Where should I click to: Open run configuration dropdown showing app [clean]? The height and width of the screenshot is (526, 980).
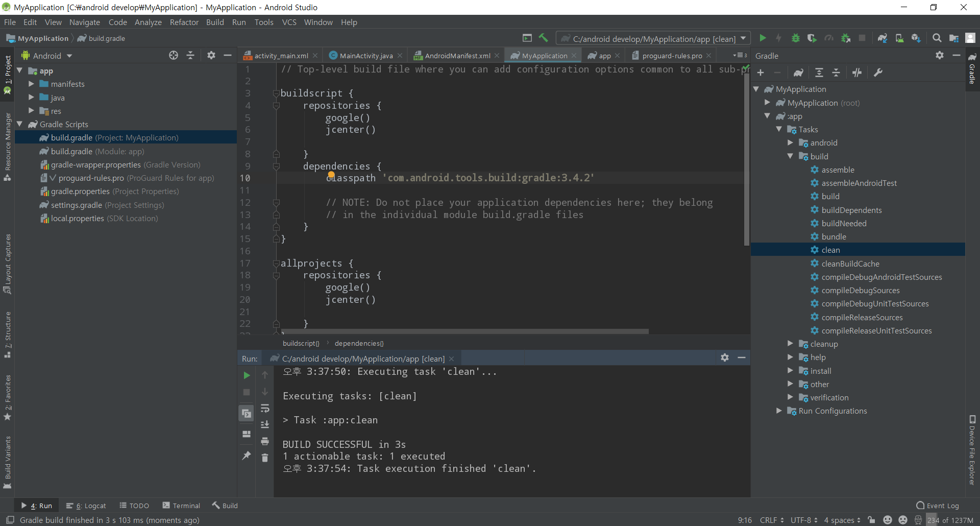coord(653,38)
